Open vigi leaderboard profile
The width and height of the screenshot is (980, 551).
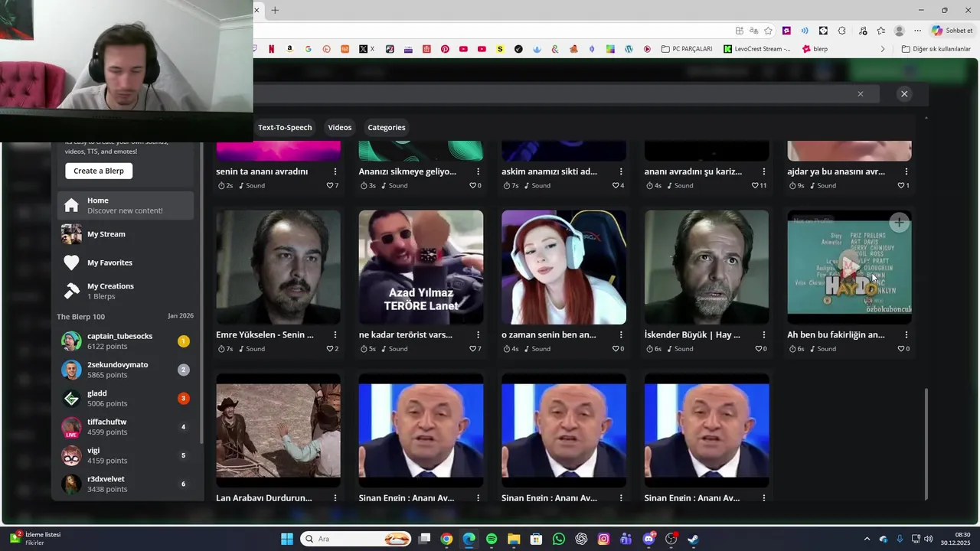tap(125, 455)
